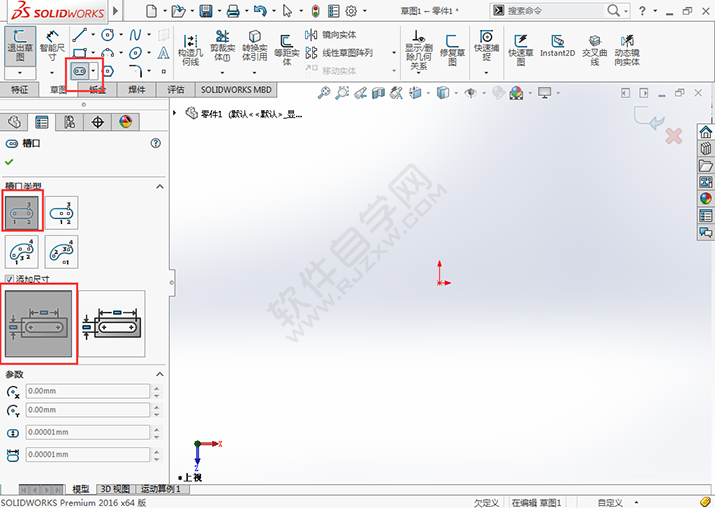Switch to the Evaluate (评估) tab
The image size is (715, 508).
[176, 90]
